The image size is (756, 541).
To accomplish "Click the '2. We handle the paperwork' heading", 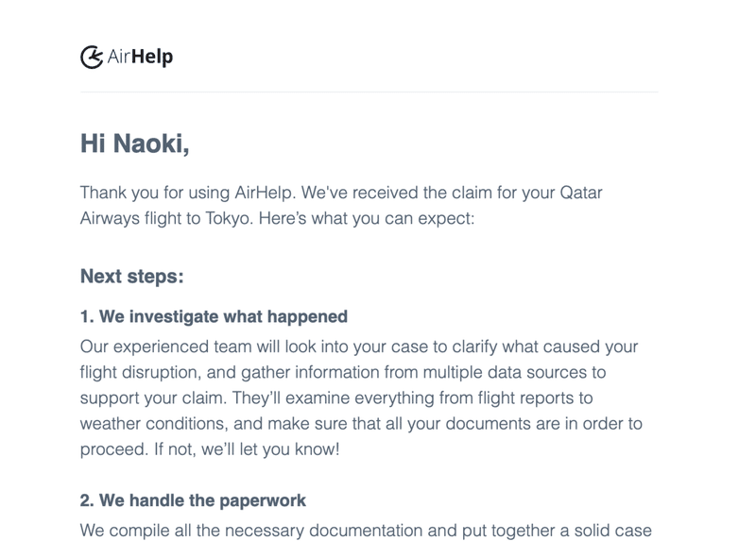I will (193, 500).
